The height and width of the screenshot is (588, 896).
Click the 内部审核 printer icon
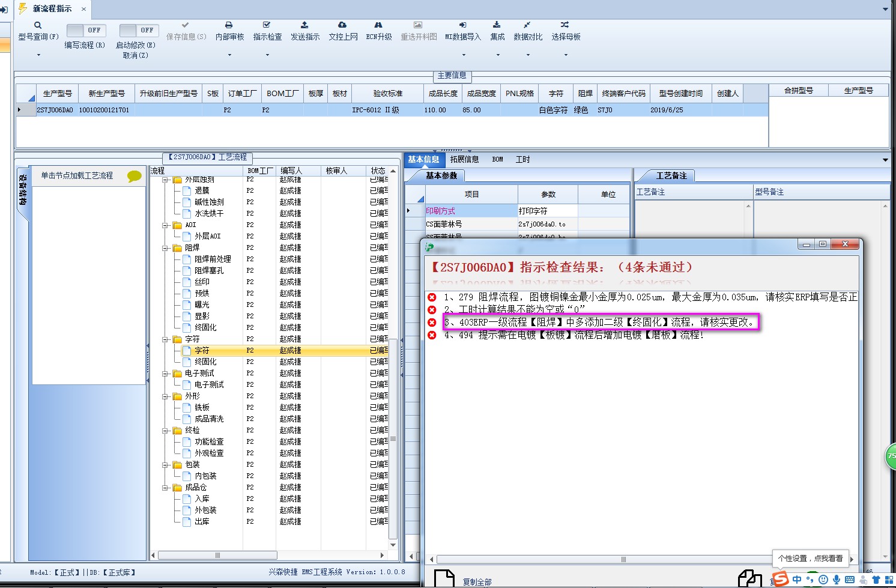(x=229, y=25)
